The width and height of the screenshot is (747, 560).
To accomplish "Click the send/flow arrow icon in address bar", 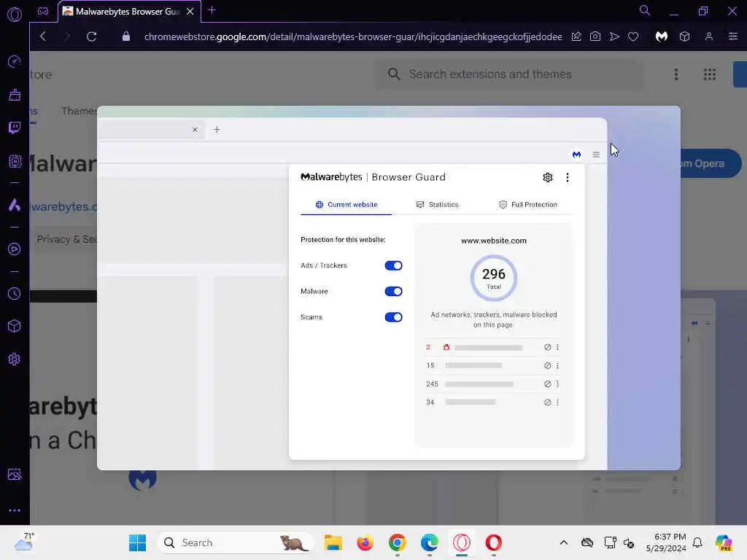I will 614,36.
